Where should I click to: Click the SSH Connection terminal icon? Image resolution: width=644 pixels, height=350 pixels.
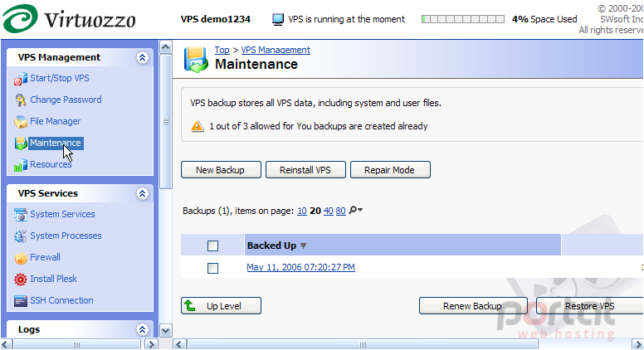(x=21, y=301)
